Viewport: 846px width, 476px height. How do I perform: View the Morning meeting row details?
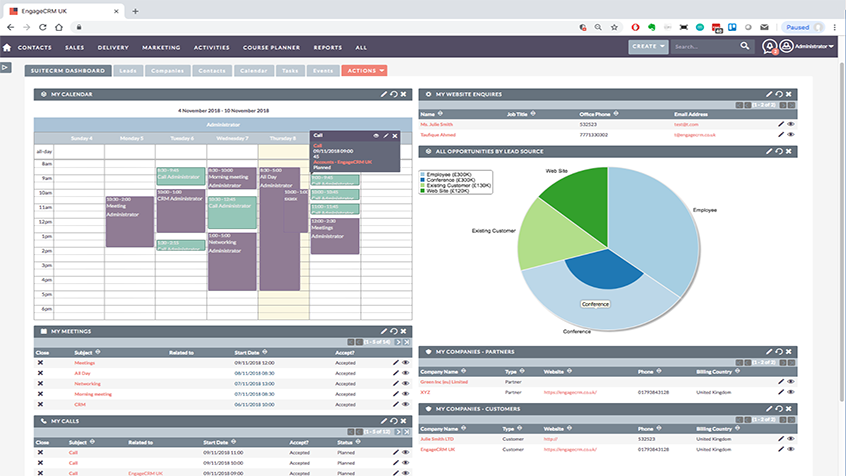pyautogui.click(x=406, y=394)
